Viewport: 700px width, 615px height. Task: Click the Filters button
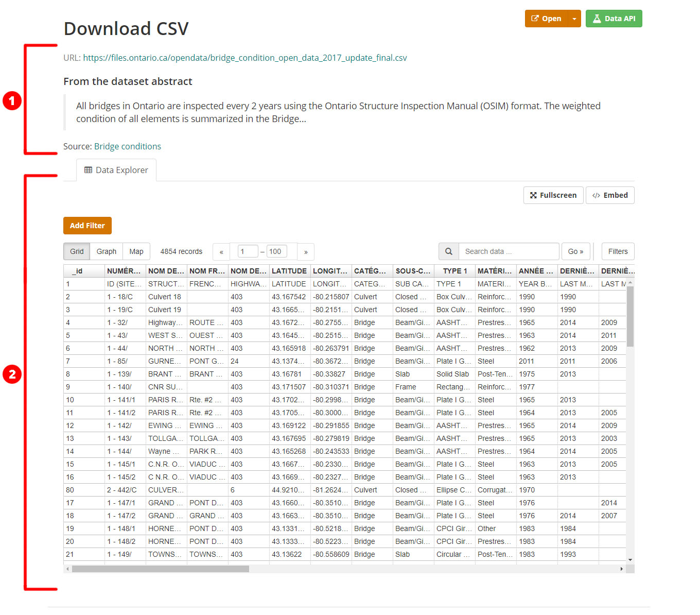pos(618,251)
